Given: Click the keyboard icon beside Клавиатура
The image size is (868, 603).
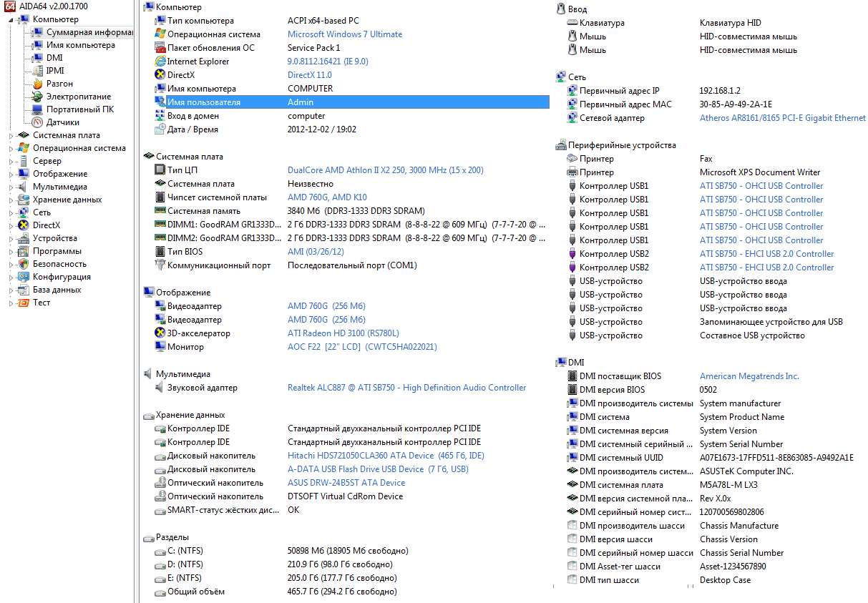Looking at the screenshot, I should (x=572, y=23).
